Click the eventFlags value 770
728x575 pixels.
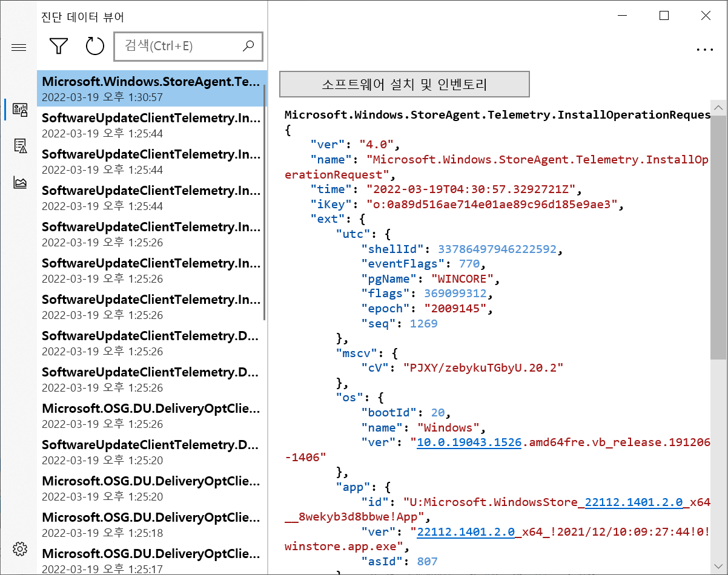coord(469,264)
